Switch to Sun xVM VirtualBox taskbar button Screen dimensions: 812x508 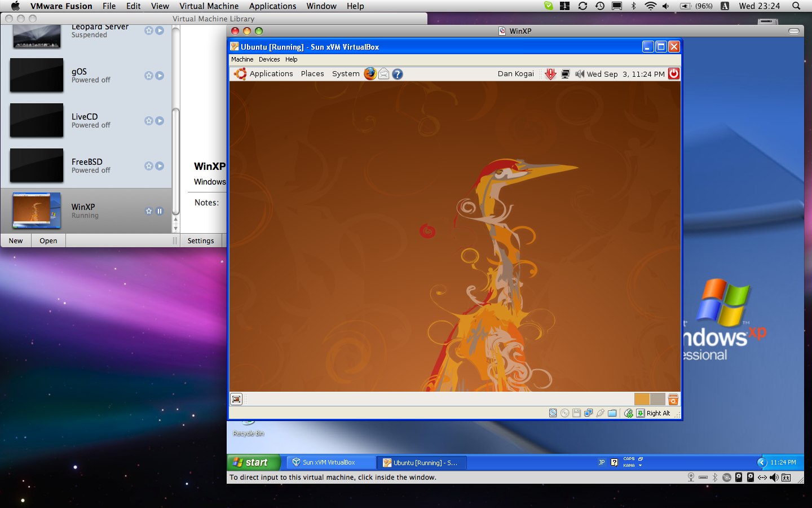330,462
